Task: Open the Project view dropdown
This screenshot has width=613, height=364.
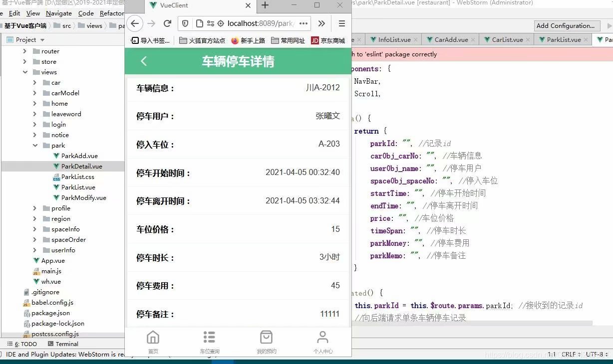Action: (42, 40)
